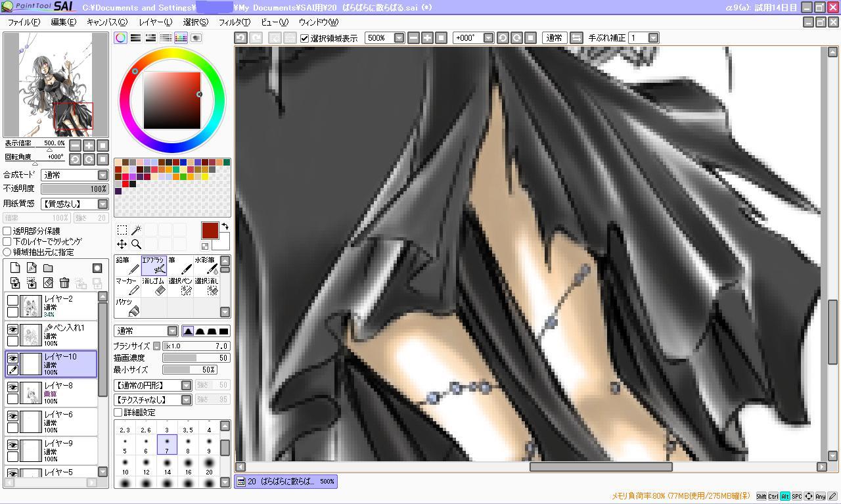The width and height of the screenshot is (841, 504).
Task: Select the 水彩筆 watercolor brush tool
Action: [206, 265]
